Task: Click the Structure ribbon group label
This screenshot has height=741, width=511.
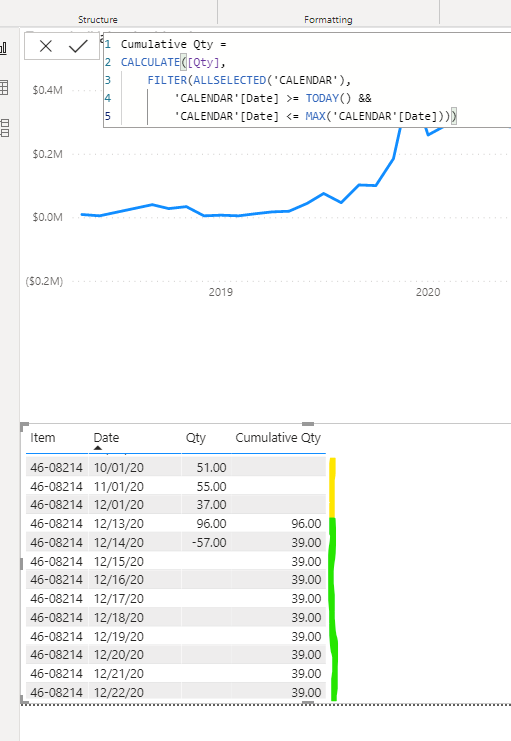Action: point(98,19)
